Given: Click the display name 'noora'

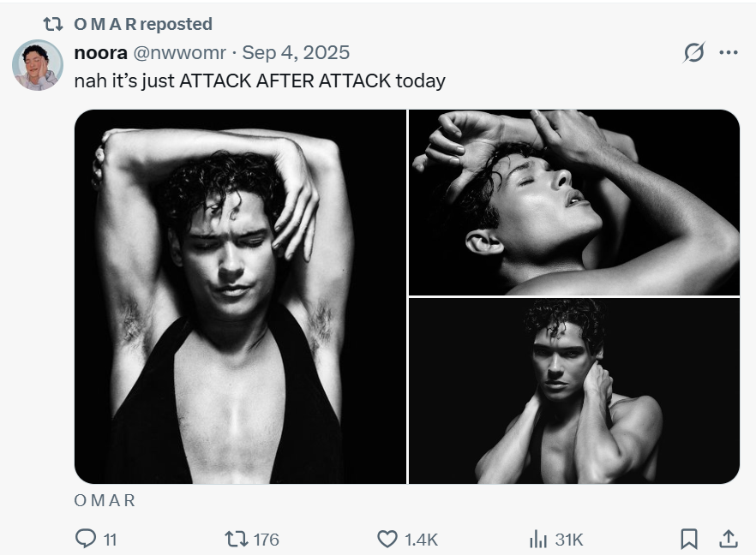Looking at the screenshot, I should (x=101, y=52).
